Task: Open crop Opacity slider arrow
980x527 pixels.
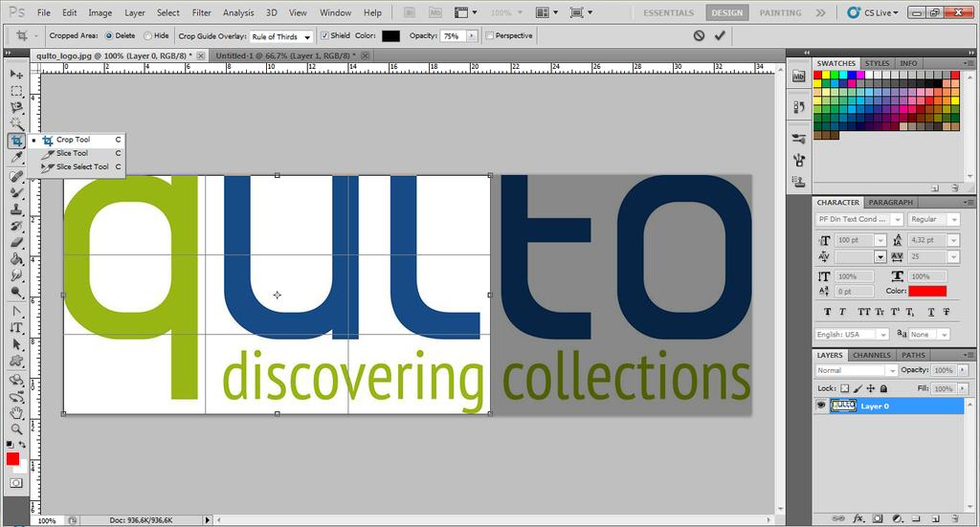Action: point(472,36)
